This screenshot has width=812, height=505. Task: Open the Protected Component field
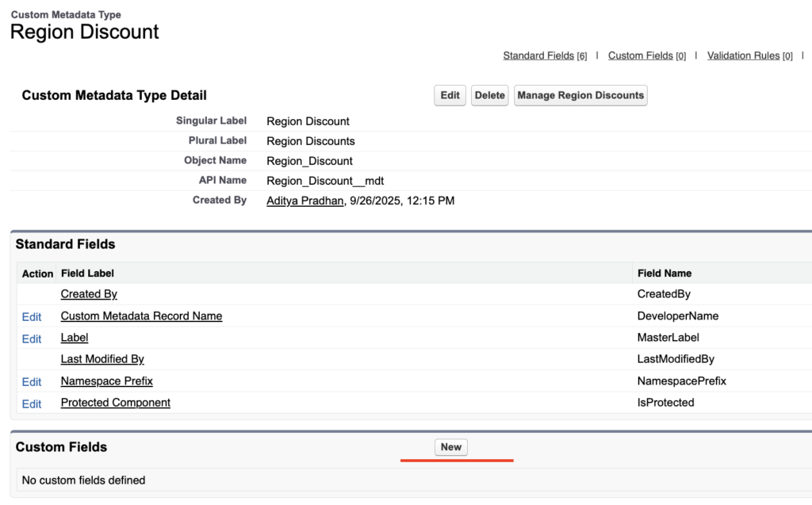coord(115,402)
